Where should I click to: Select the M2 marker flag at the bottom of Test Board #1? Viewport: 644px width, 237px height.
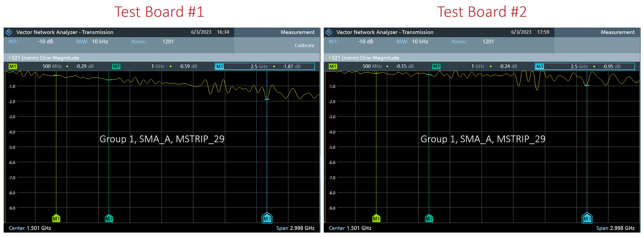click(109, 218)
